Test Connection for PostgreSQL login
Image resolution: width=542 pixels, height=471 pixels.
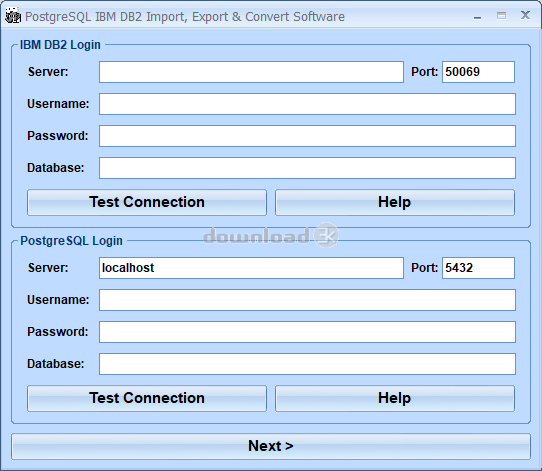(147, 398)
